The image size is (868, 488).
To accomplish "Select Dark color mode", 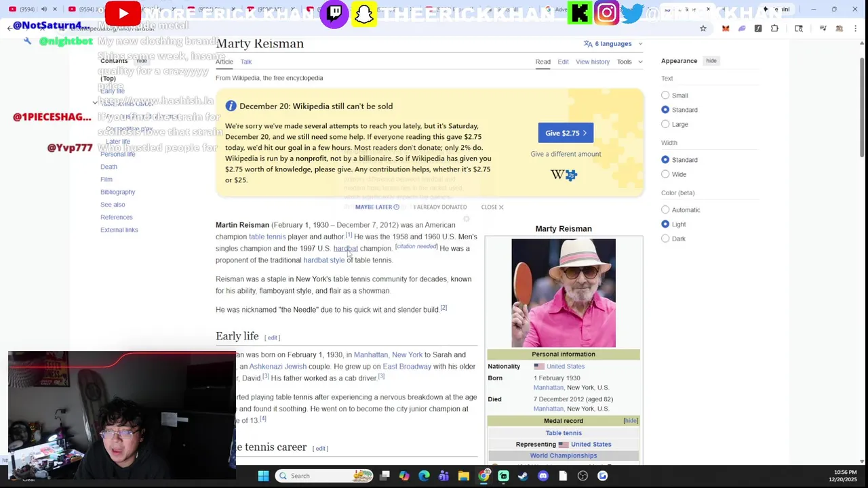I will [x=665, y=239].
